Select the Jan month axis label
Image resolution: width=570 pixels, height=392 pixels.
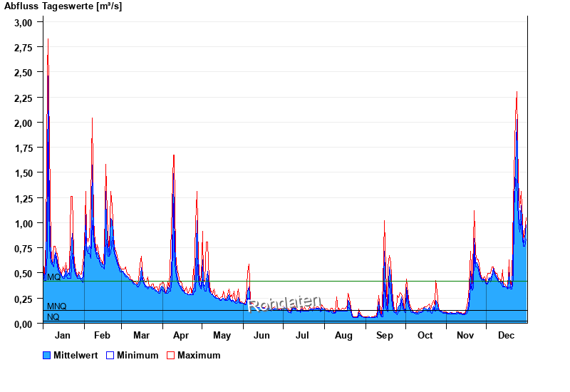point(63,335)
